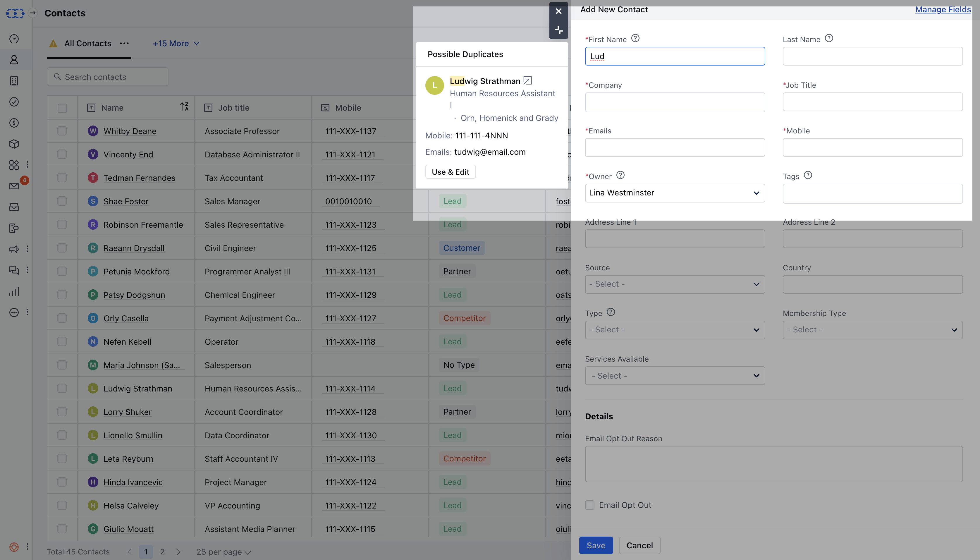Click the Use & Edit button
This screenshot has height=560, width=980.
click(450, 172)
